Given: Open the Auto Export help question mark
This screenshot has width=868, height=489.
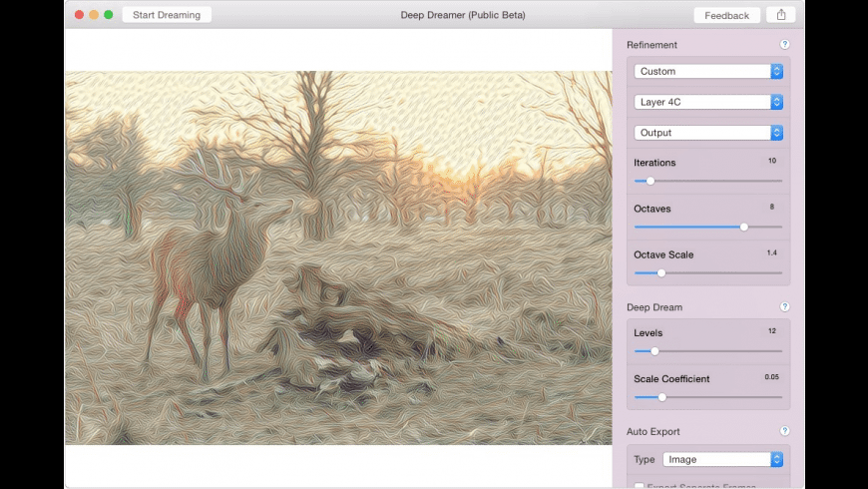Looking at the screenshot, I should (784, 431).
